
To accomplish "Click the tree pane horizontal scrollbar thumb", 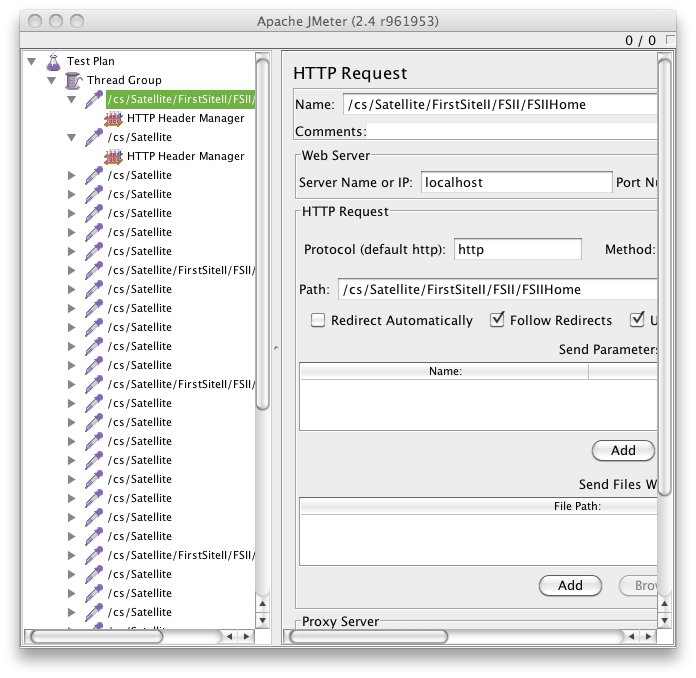I will click(97, 636).
